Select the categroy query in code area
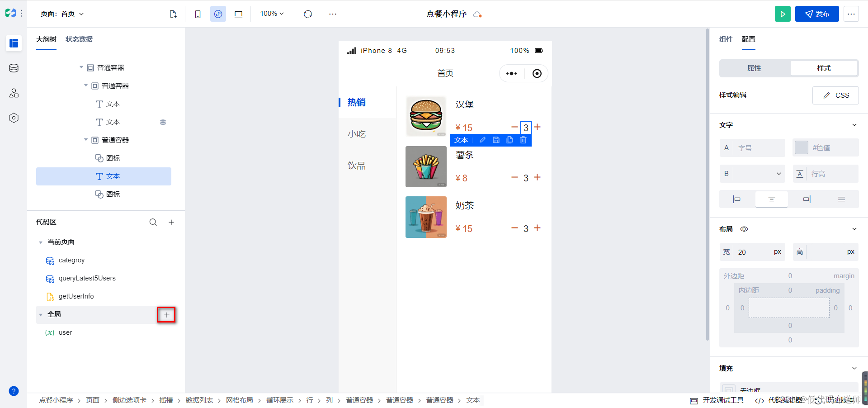 [x=71, y=260]
